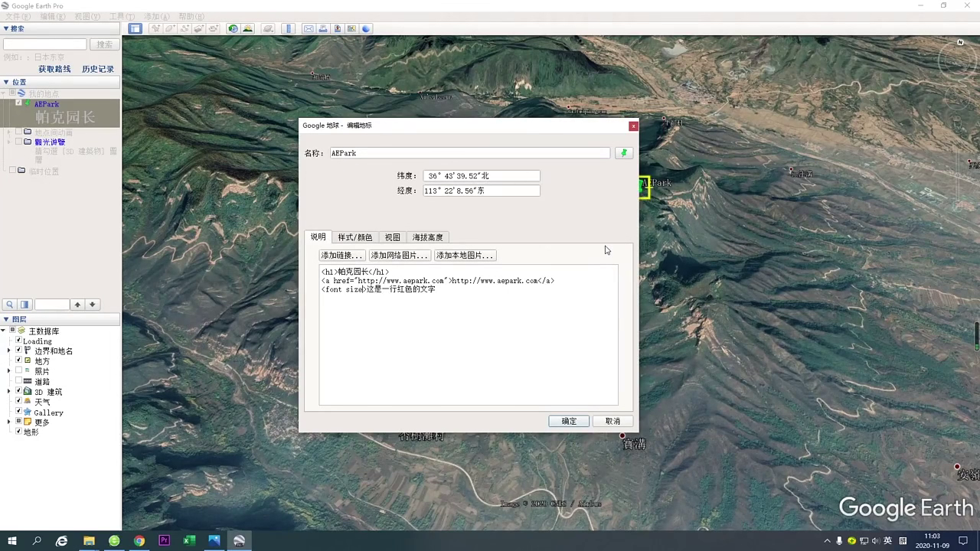Open Excel from the Windows taskbar
This screenshot has height=551, width=980.
[x=189, y=540]
